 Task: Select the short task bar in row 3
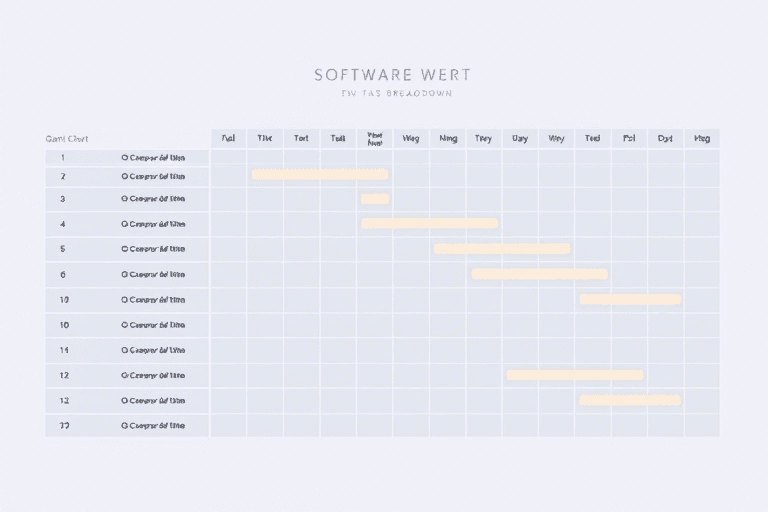click(x=375, y=199)
